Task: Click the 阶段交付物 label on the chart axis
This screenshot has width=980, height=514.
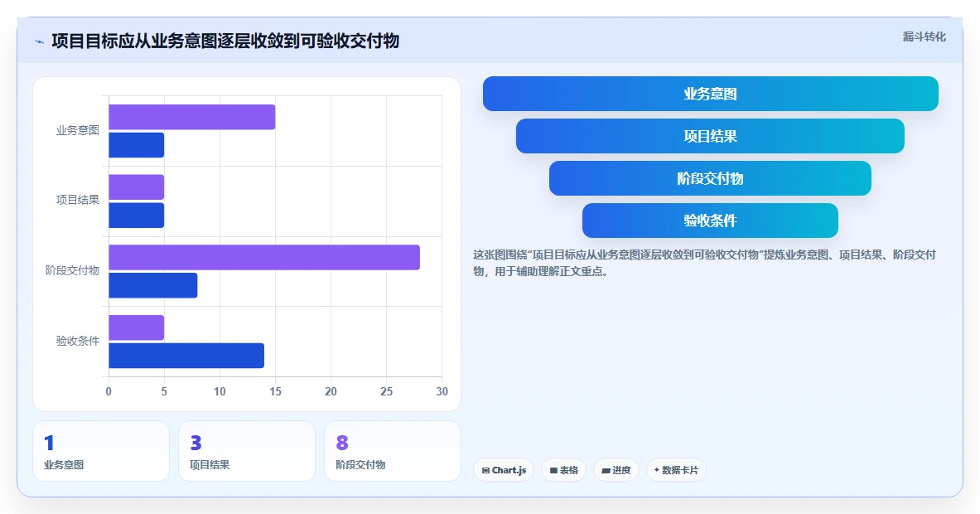Action: pos(73,270)
